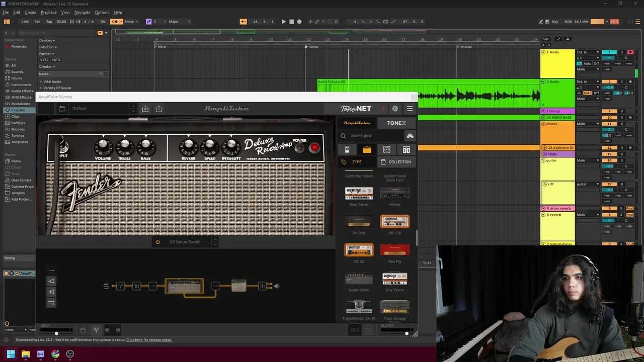Click the Ableton Record button

coord(299,22)
